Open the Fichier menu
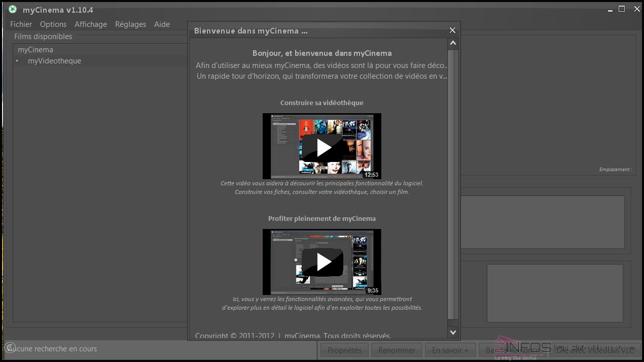644x362 pixels. pos(21,24)
